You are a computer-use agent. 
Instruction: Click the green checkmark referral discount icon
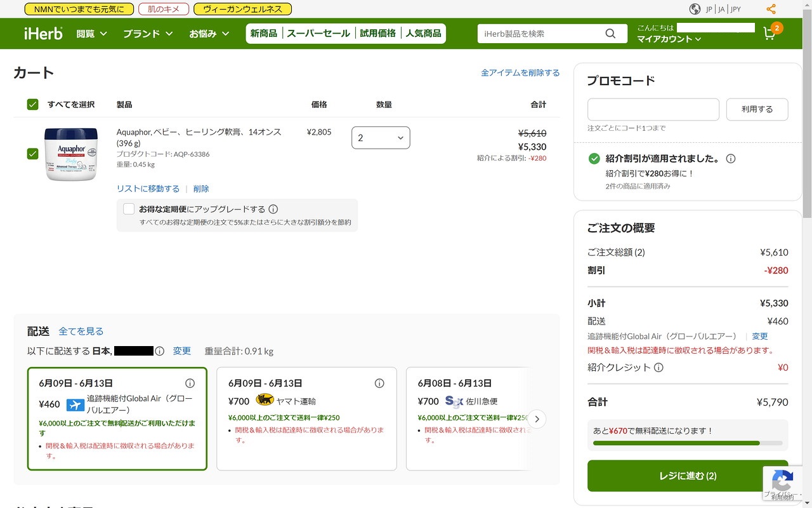[x=594, y=159]
